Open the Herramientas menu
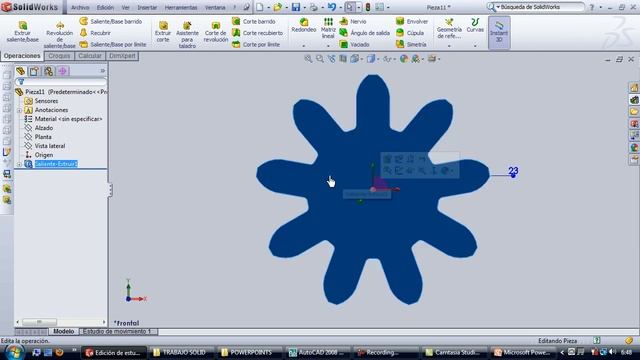The width and height of the screenshot is (640, 360). tap(181, 7)
